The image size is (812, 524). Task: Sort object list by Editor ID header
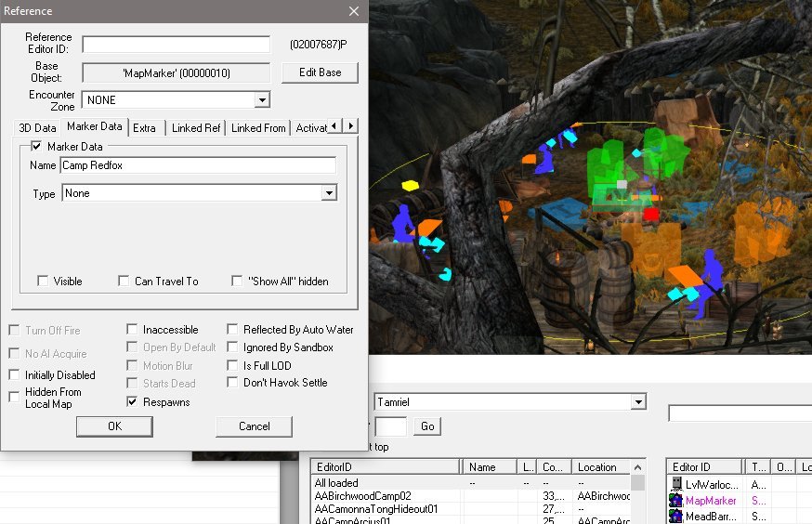(x=704, y=467)
